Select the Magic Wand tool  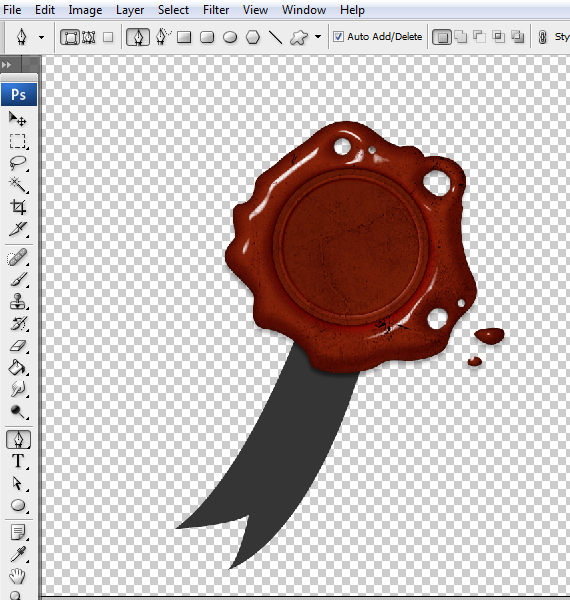point(18,185)
